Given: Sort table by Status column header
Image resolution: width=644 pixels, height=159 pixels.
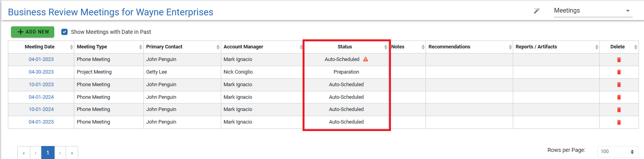Looking at the screenshot, I should (345, 47).
